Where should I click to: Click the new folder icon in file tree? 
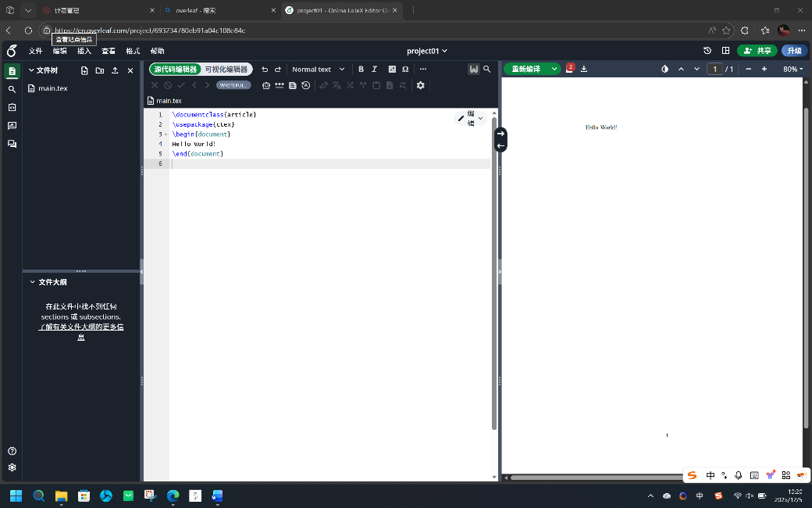pyautogui.click(x=100, y=70)
